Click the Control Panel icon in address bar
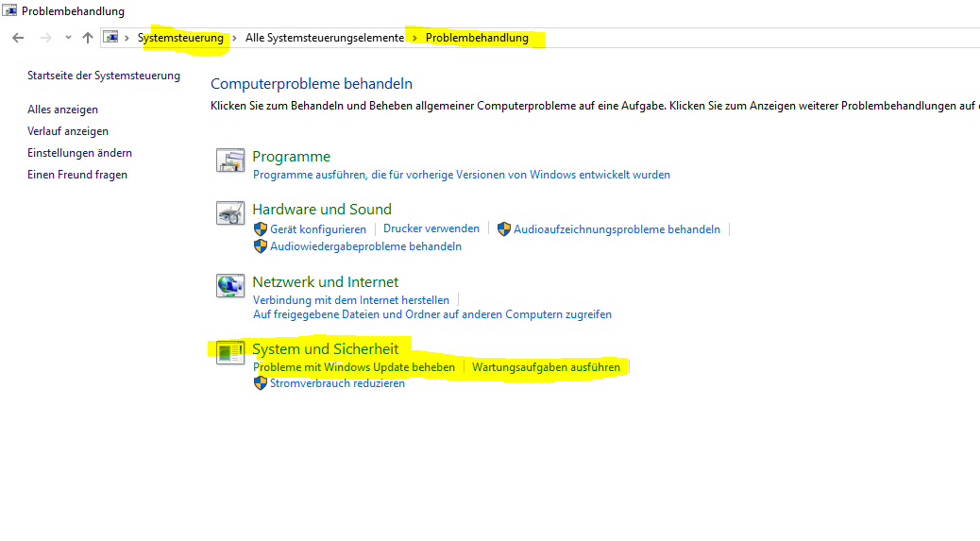The height and width of the screenshot is (541, 980). pyautogui.click(x=110, y=38)
